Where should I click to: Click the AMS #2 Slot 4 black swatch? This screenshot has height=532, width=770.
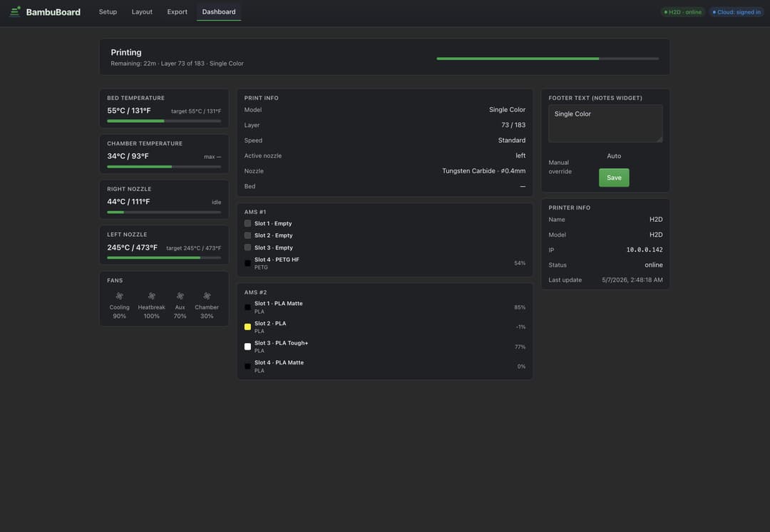click(x=247, y=367)
